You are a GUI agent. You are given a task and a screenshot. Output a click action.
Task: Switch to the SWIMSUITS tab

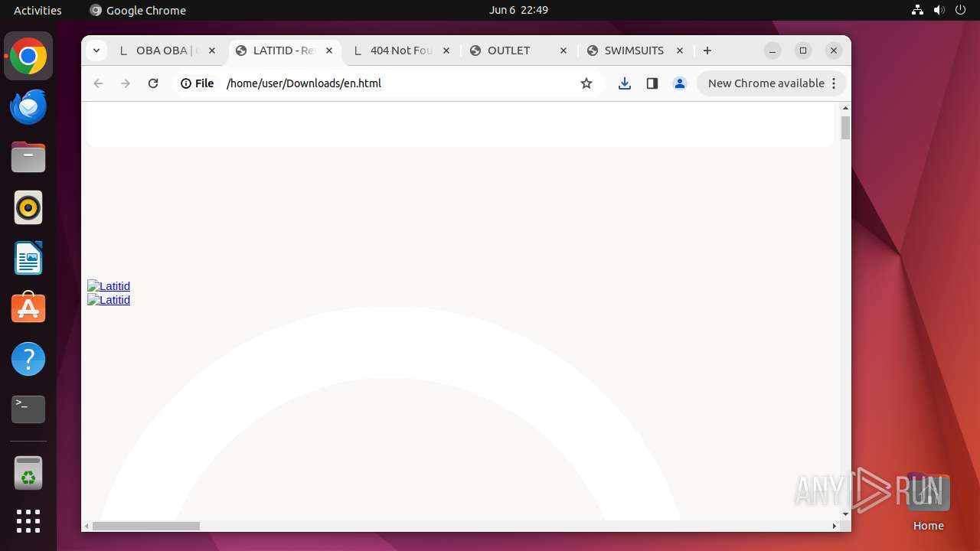coord(634,51)
